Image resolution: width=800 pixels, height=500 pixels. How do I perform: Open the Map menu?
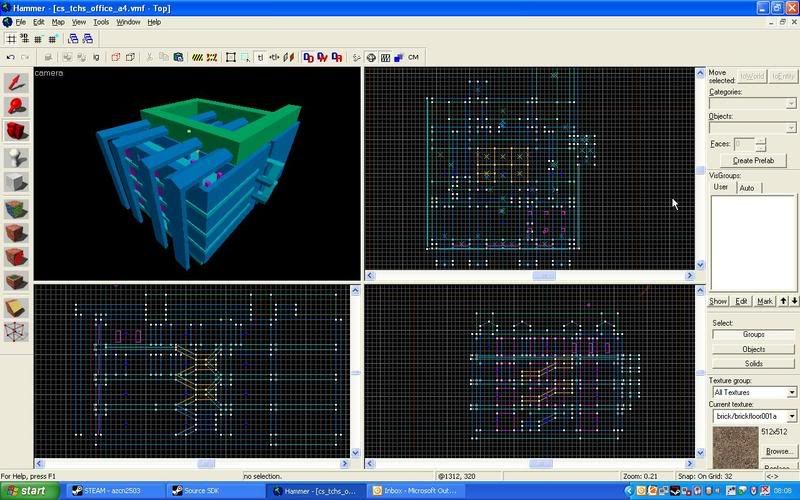tap(58, 22)
